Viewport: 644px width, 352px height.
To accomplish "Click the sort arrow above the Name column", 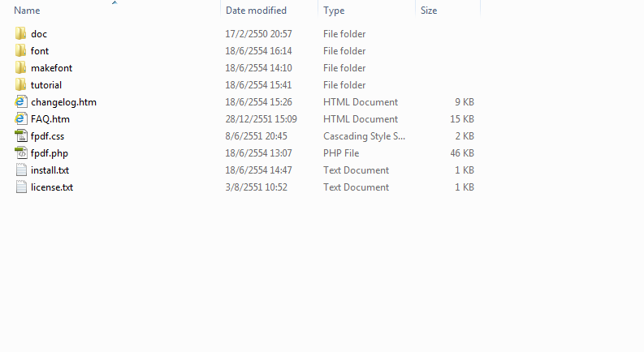I will tap(115, 2).
